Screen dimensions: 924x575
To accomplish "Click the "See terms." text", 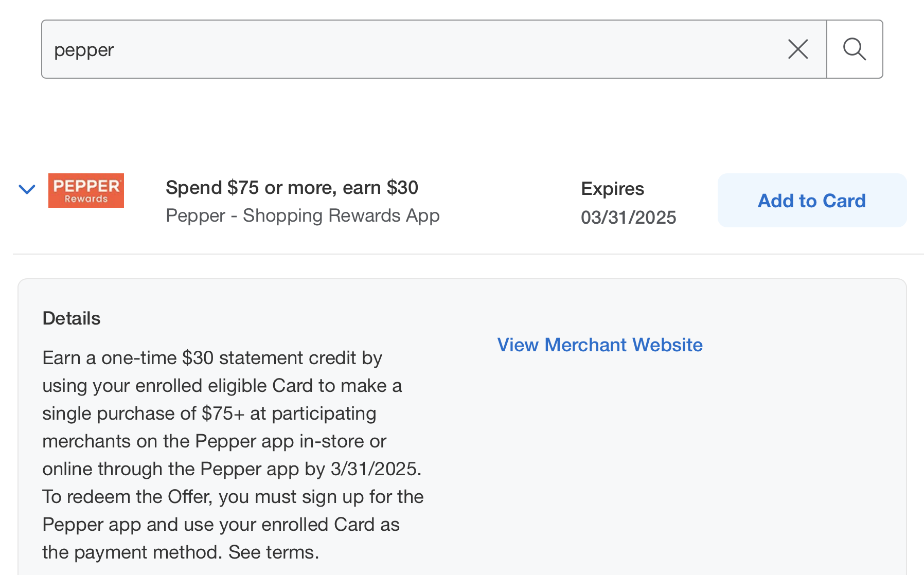I will tap(274, 552).
